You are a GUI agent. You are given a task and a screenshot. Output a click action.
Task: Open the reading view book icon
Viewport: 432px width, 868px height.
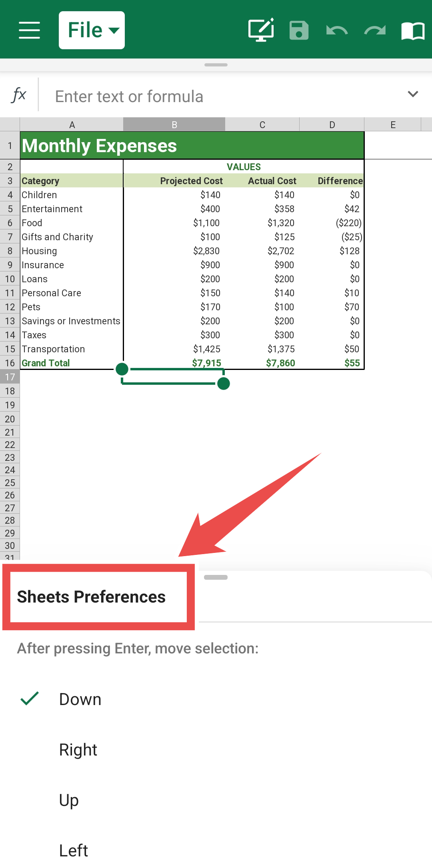pos(412,30)
